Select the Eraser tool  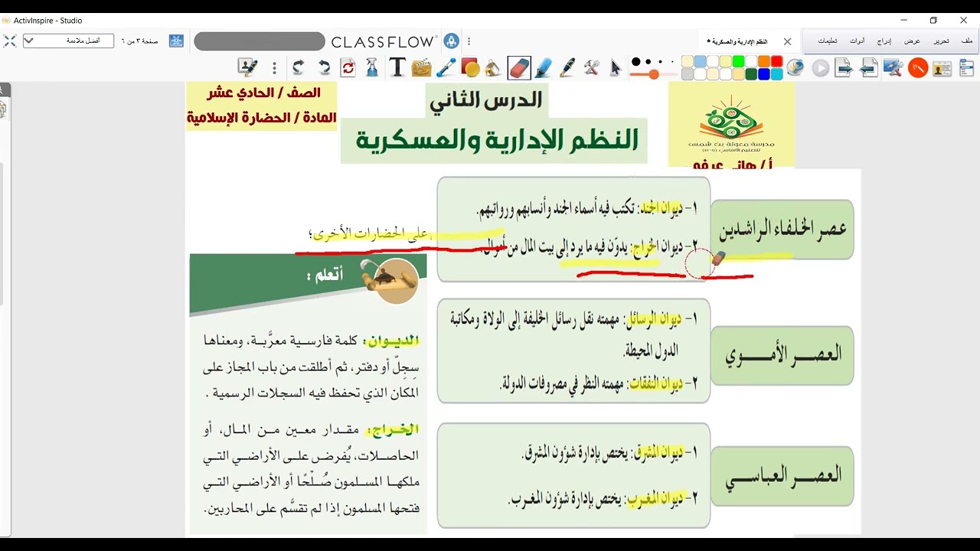[x=518, y=67]
